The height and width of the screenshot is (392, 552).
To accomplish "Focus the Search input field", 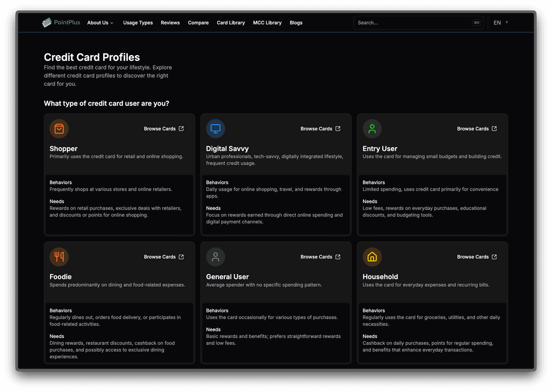I will click(x=411, y=22).
